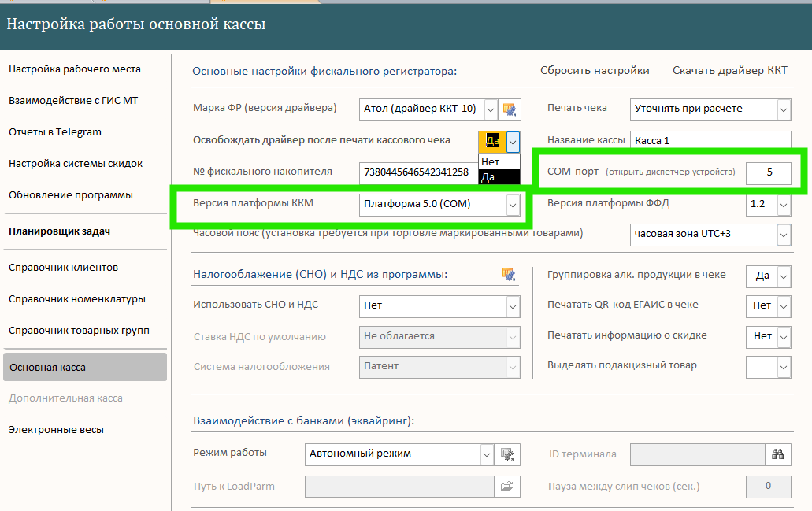Click Сбросить настройки link
Screen dimensions: 812x511
[595, 70]
